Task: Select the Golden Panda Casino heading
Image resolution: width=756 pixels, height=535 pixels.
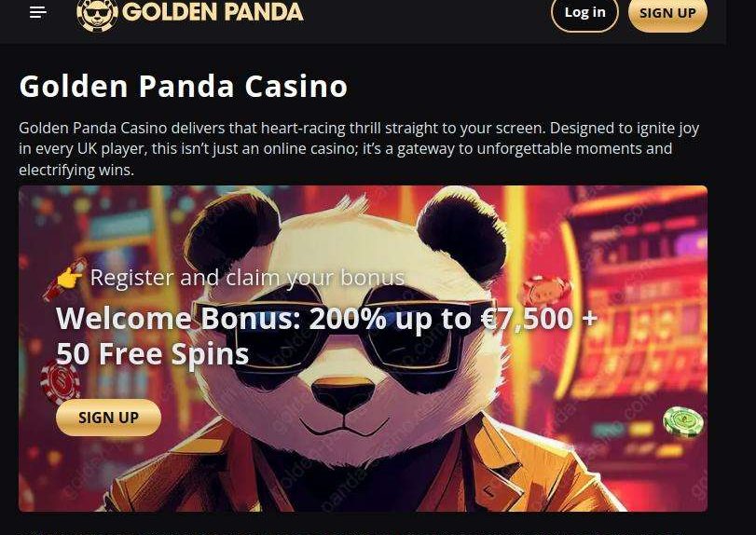Action: click(x=184, y=87)
